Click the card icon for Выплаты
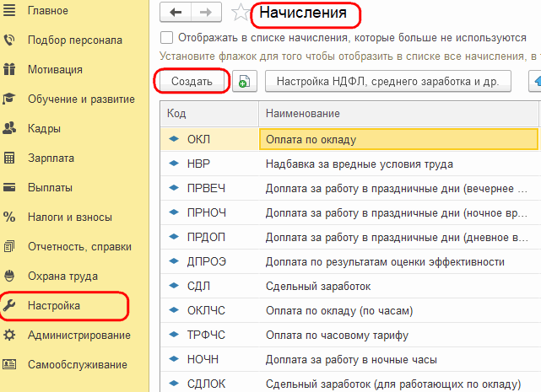This screenshot has width=541, height=392. (9, 187)
